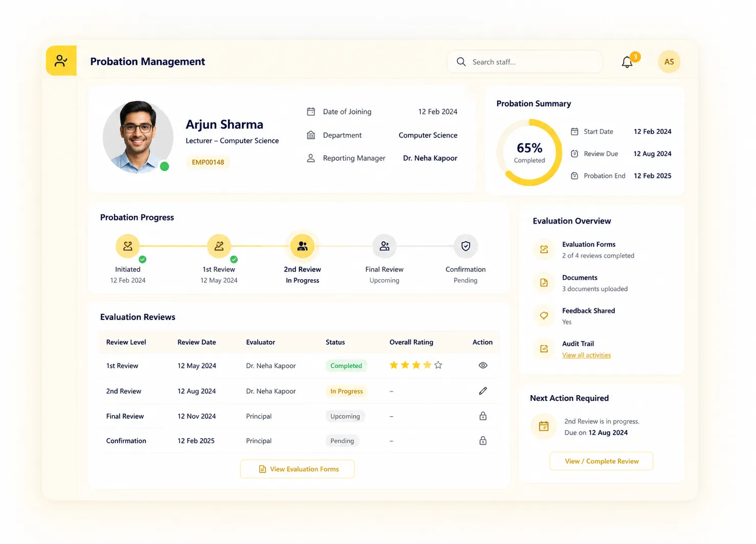
Task: Select the Confirmation shield step icon
Action: [465, 246]
